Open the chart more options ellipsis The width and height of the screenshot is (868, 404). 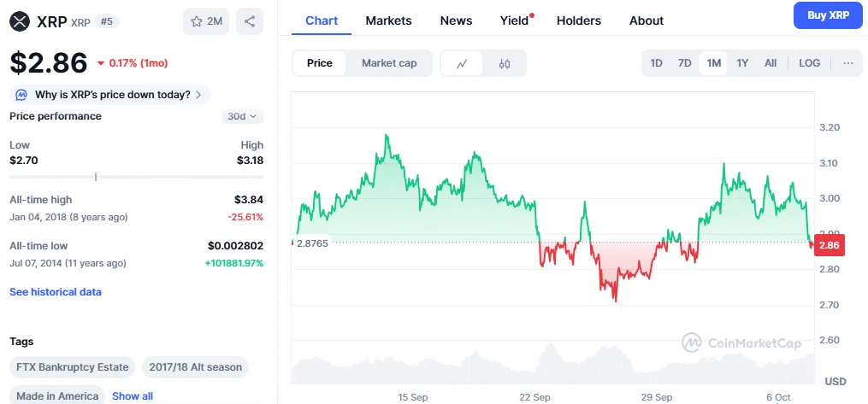[x=847, y=63]
